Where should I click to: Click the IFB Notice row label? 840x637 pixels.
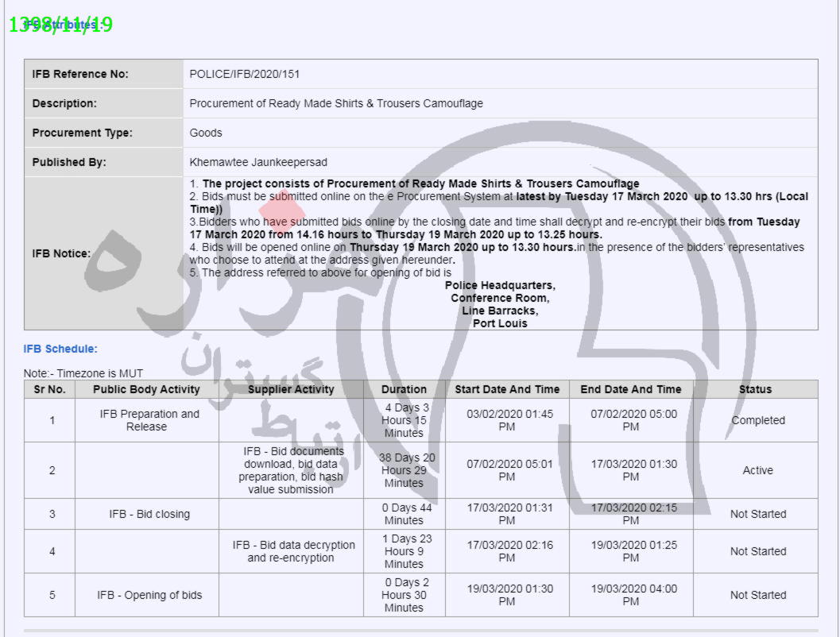[61, 253]
